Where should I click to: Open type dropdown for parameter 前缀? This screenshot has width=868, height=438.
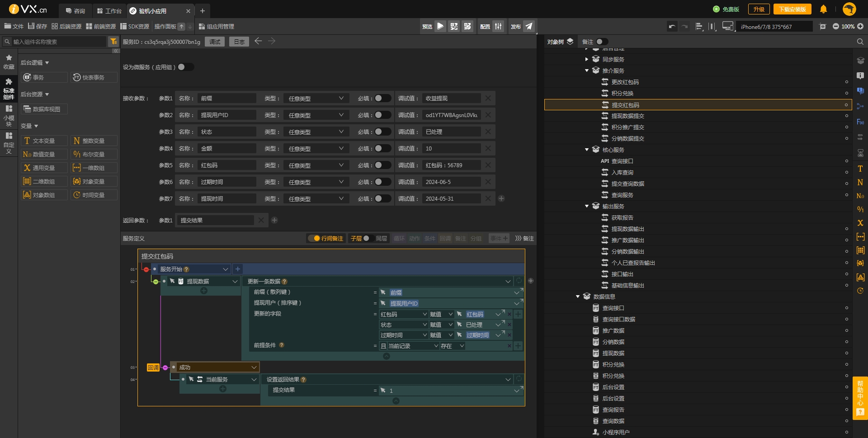(x=316, y=98)
